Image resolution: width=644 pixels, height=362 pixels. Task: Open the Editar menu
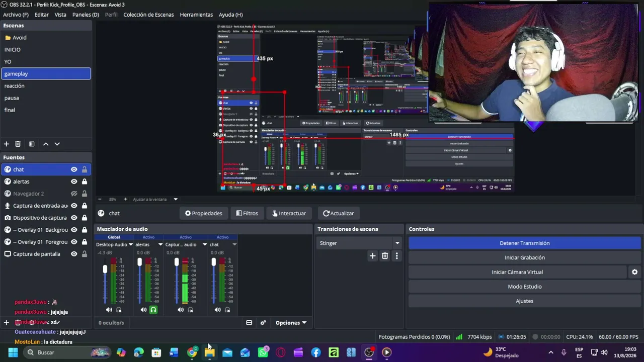coord(41,15)
